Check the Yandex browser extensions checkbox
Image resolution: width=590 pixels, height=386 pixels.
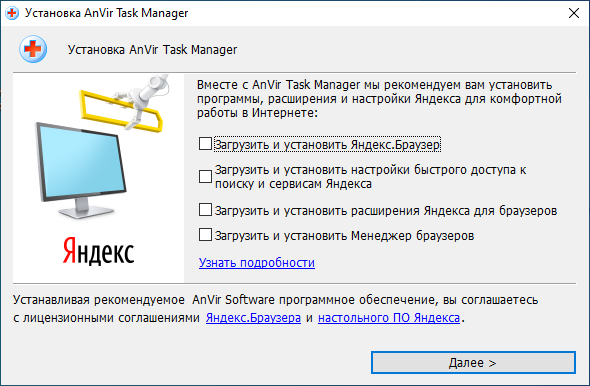(x=205, y=210)
